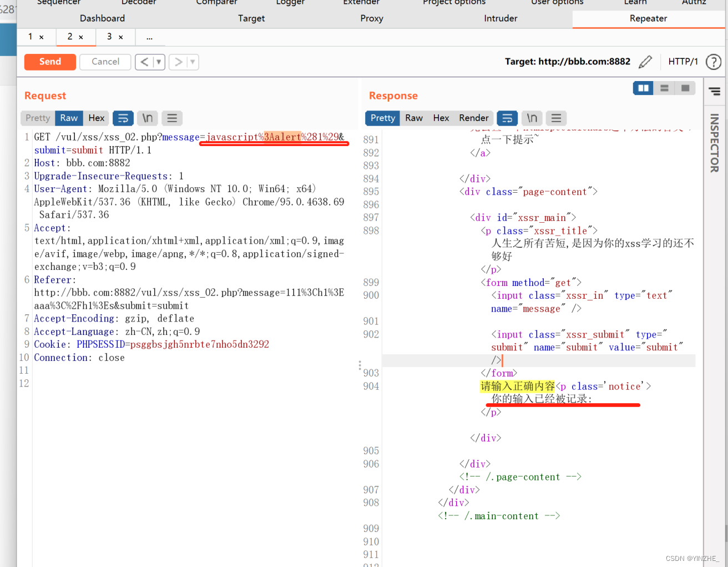Switch request view to Pretty
Screen dimensions: 728x567
[38, 118]
